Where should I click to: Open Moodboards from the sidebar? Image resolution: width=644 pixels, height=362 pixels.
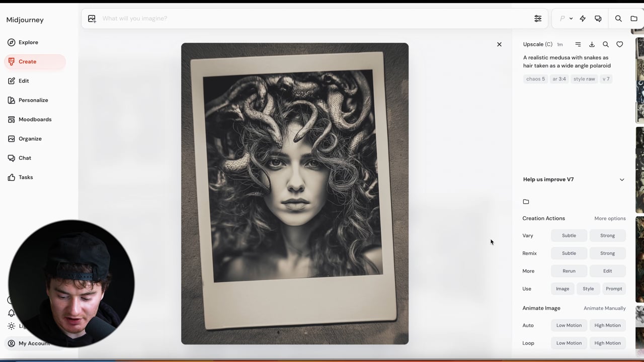[35, 119]
